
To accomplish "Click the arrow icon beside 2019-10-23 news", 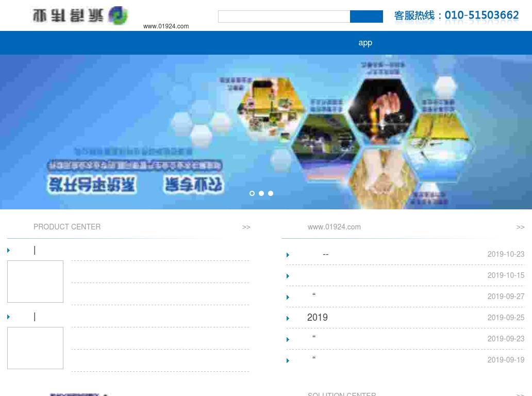I will point(288,255).
